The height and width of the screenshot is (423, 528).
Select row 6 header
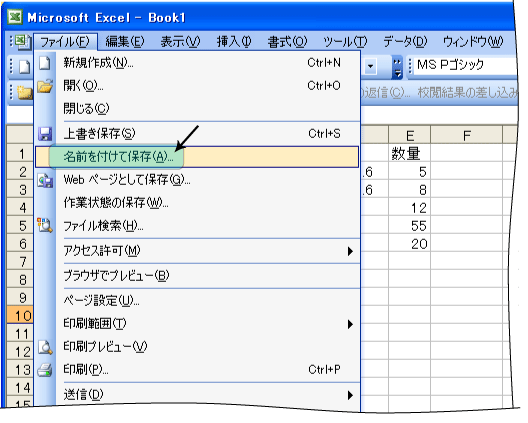pyautogui.click(x=20, y=243)
